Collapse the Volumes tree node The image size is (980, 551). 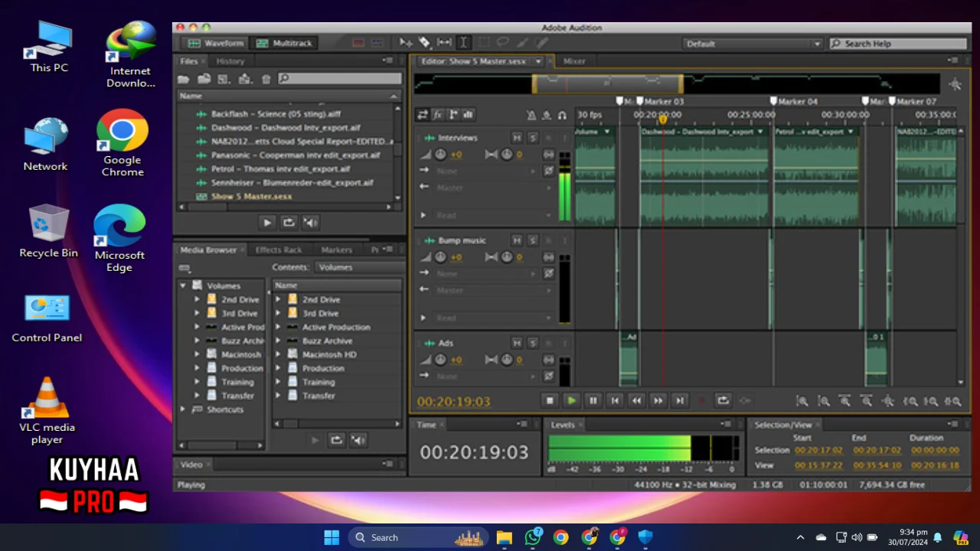coord(183,285)
